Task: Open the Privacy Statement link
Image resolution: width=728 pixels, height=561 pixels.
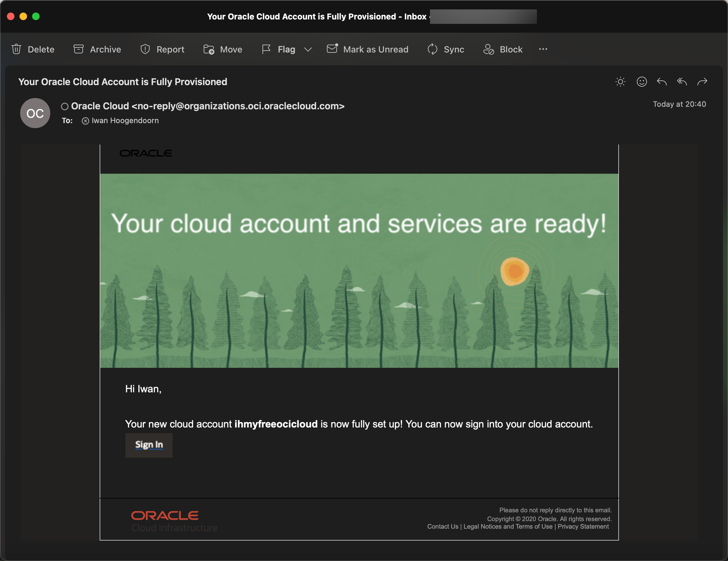Action: click(583, 526)
